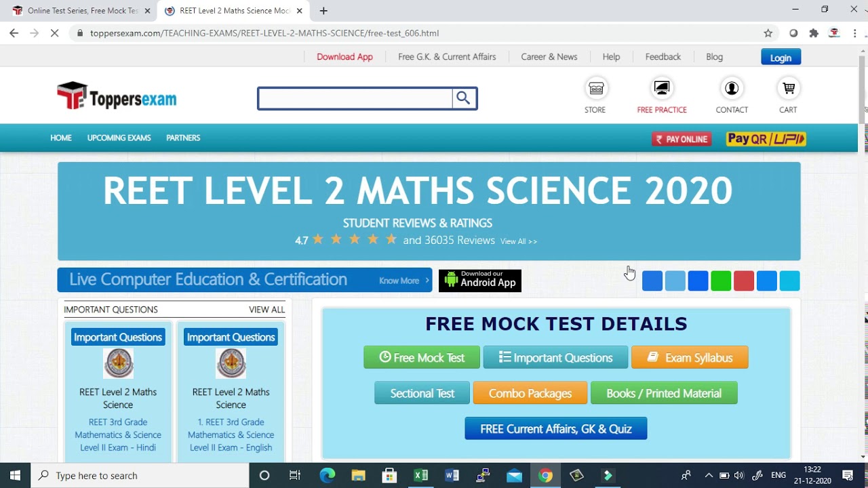The width and height of the screenshot is (868, 488).
Task: Open the notifications action center
Action: click(848, 475)
